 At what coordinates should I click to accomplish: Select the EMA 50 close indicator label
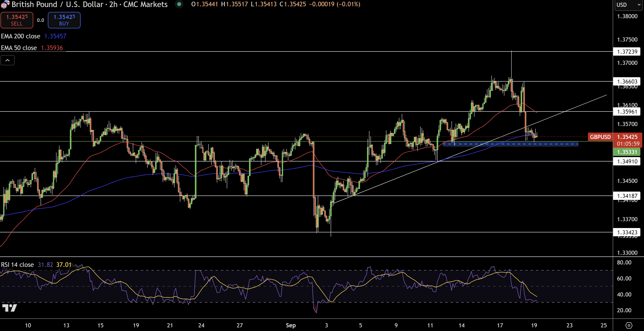19,48
